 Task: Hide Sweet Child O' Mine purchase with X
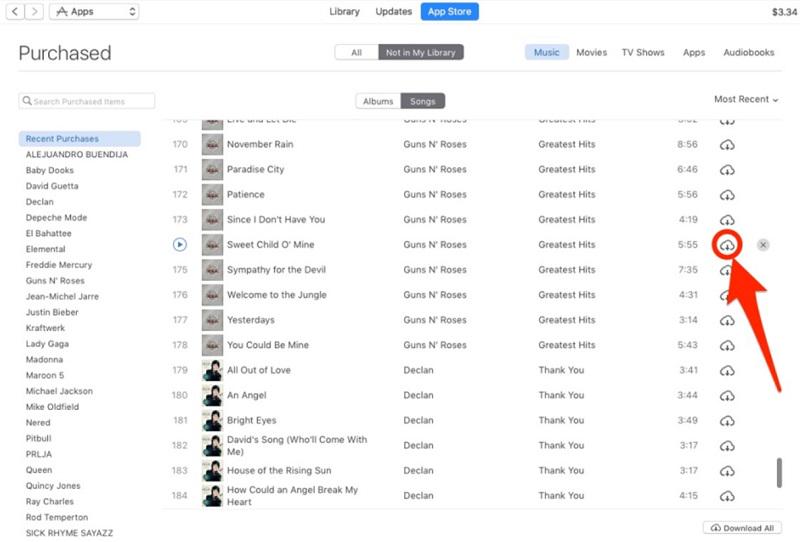click(763, 245)
